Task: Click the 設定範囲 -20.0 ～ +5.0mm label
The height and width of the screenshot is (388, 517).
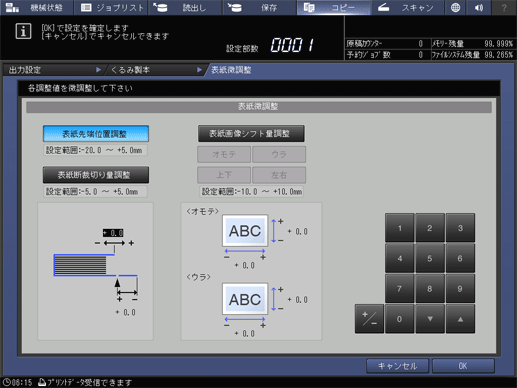Action: coord(95,150)
